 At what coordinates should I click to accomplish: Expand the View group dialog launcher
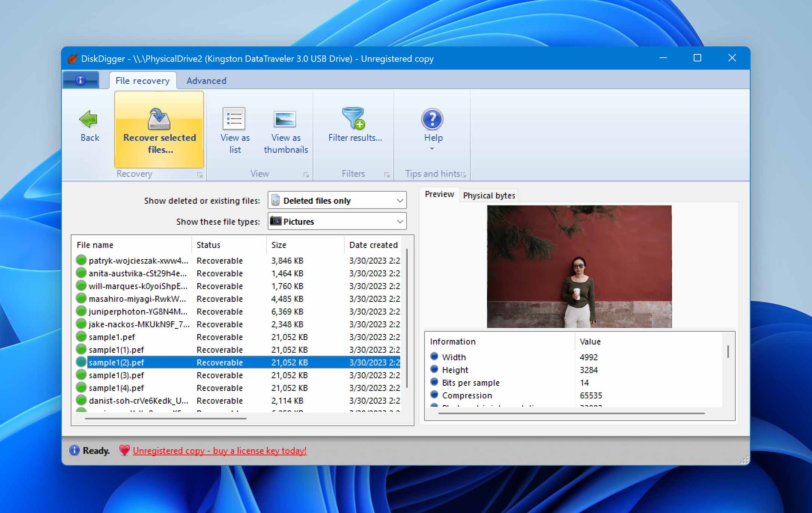(x=306, y=175)
